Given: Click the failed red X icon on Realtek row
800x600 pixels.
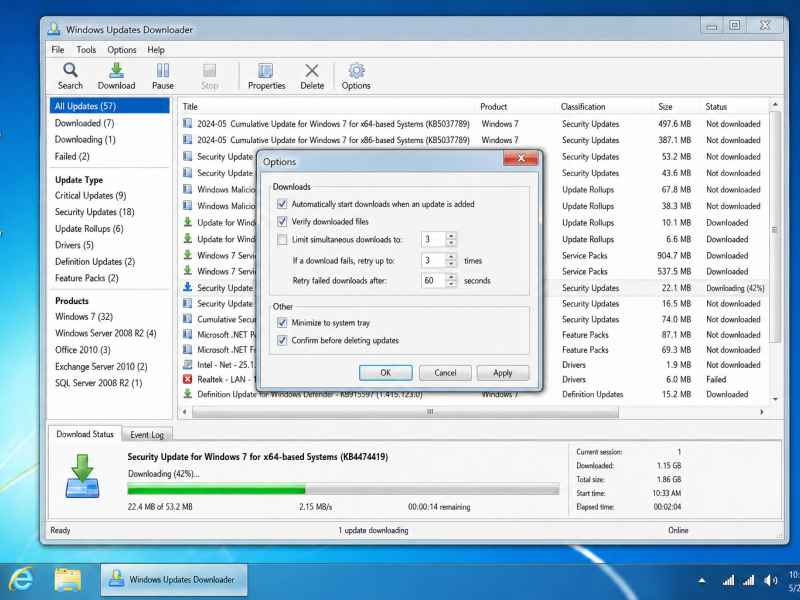Looking at the screenshot, I should click(x=188, y=379).
